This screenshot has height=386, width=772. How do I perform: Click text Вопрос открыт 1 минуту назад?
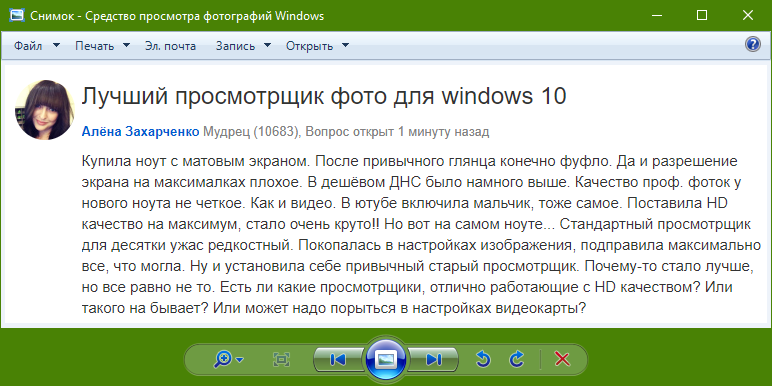coord(397,132)
